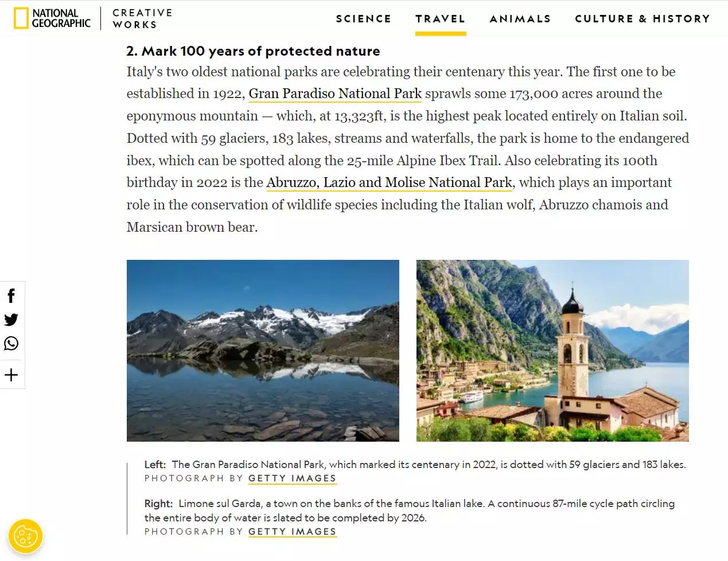
Task: Share article on Facebook
Action: (x=11, y=295)
